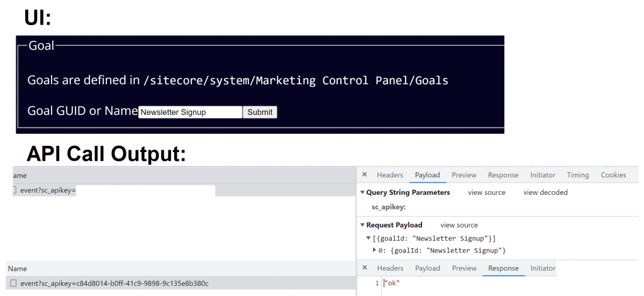
Task: Select the redacted event?sc_apikey= request row
Action: pos(184,190)
